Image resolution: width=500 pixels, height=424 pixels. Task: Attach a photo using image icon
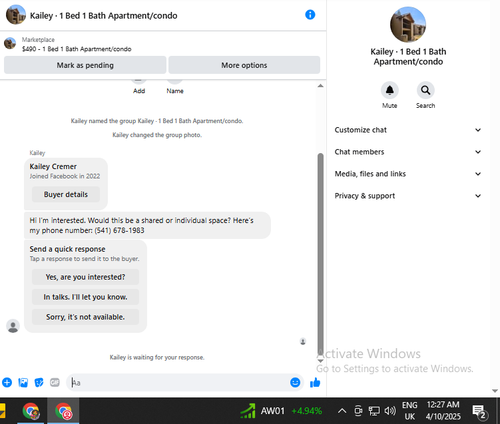coord(23,382)
